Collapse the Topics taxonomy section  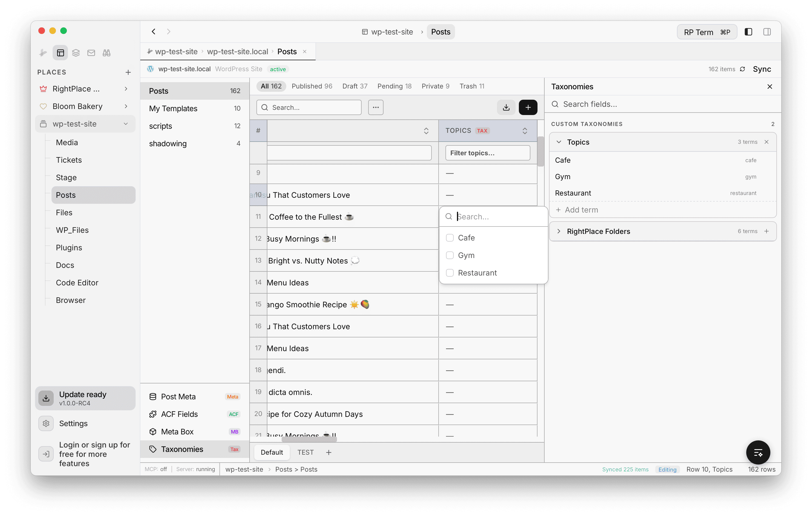click(559, 142)
